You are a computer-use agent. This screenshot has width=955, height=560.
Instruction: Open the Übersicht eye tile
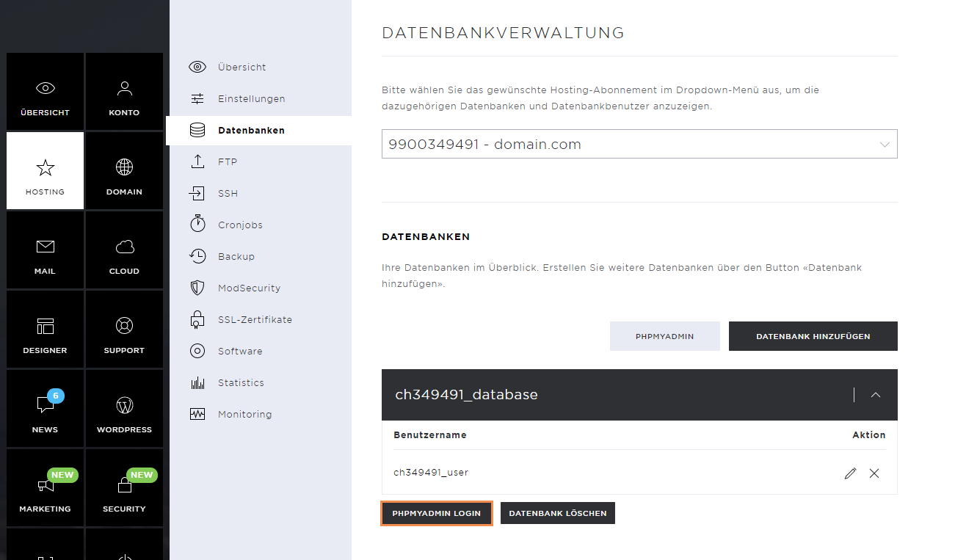[45, 91]
